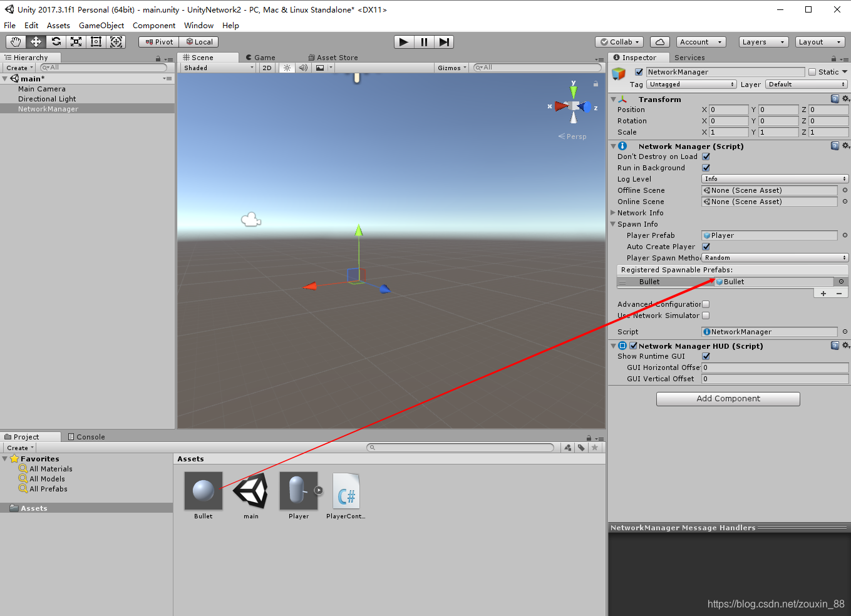Select the Hand pan tool
This screenshot has height=616, width=851.
(x=15, y=41)
